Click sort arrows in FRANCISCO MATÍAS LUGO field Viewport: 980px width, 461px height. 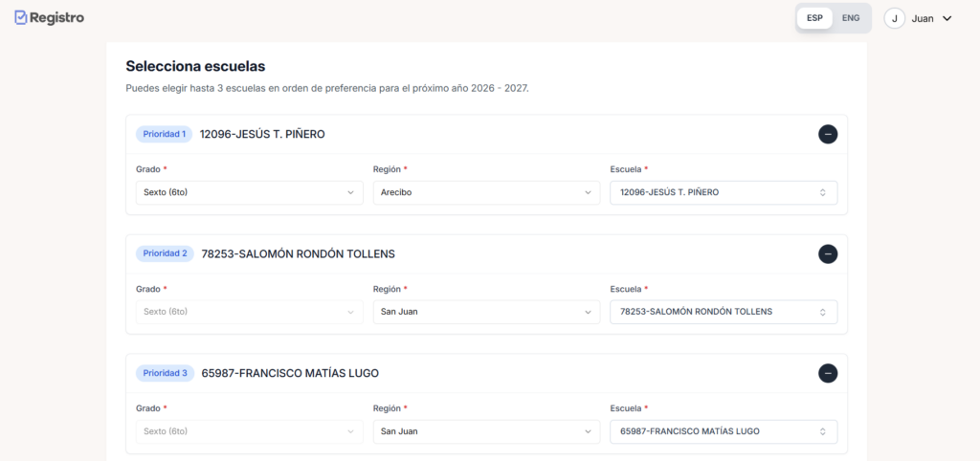[x=822, y=431]
